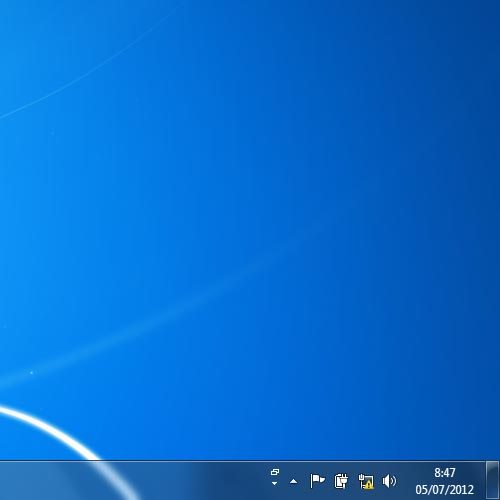Show hidden tray icons with up arrow

tap(293, 481)
